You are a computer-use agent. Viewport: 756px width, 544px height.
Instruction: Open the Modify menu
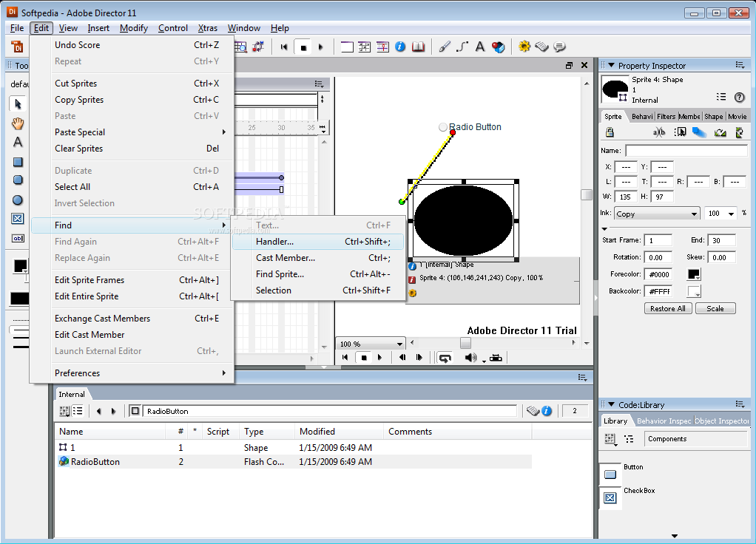pyautogui.click(x=134, y=28)
